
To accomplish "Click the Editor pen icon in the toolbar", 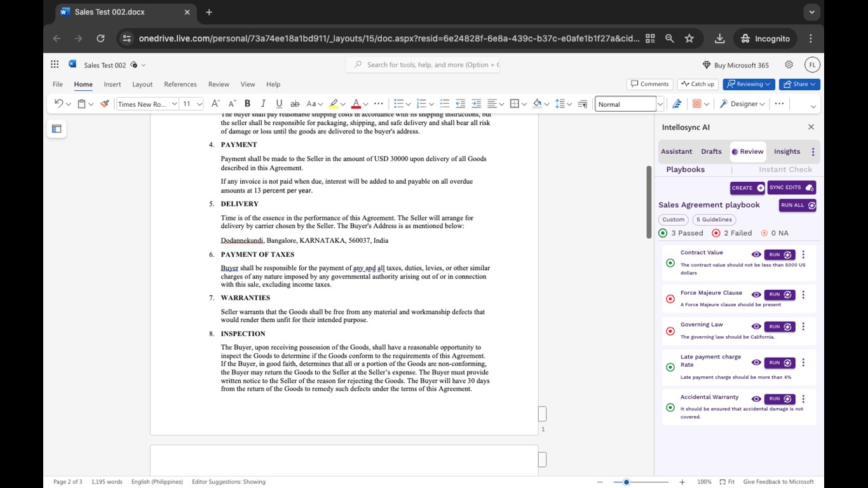I will coord(677,104).
